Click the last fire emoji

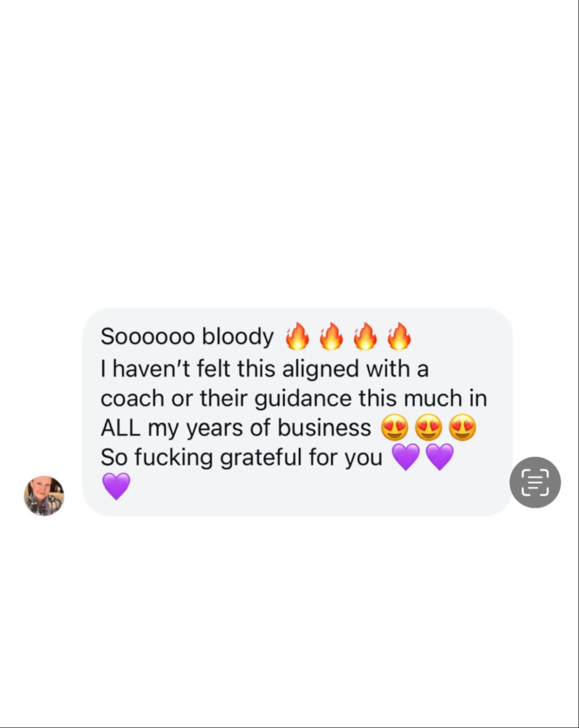click(399, 336)
